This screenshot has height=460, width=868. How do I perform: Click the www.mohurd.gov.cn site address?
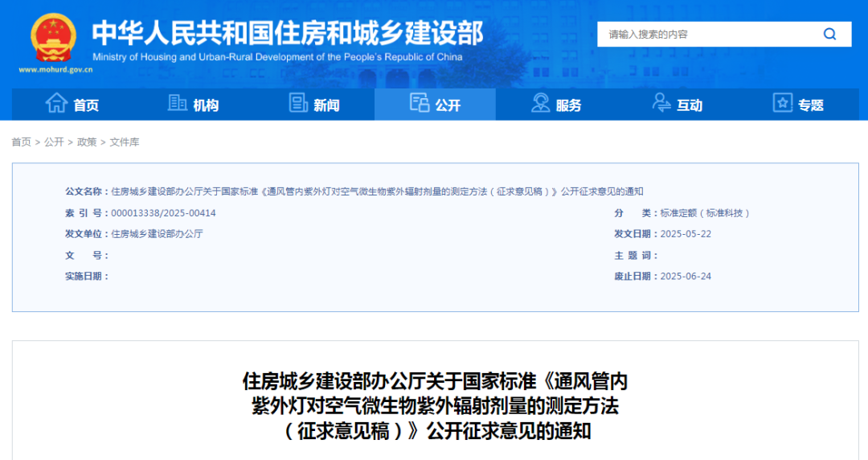click(55, 70)
